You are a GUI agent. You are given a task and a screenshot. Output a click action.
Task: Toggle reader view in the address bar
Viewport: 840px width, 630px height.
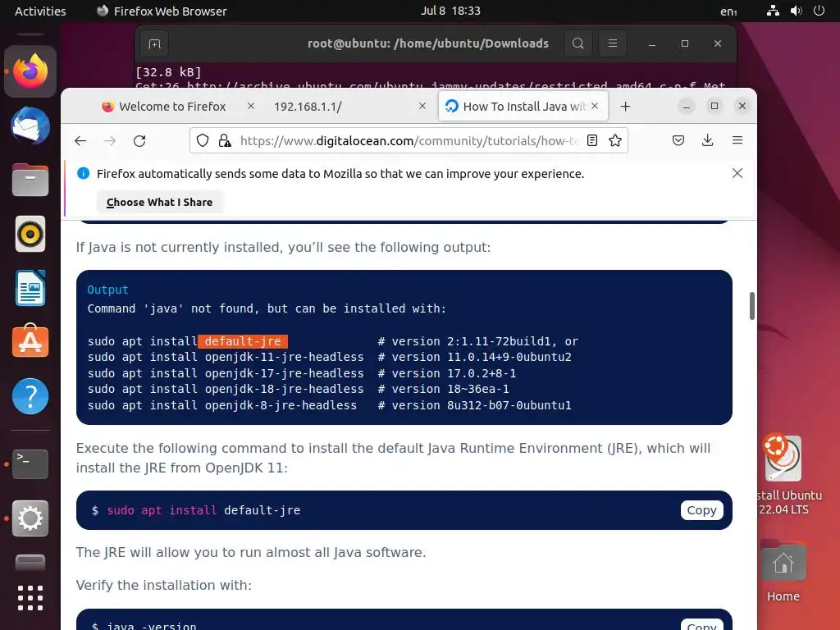tap(592, 140)
